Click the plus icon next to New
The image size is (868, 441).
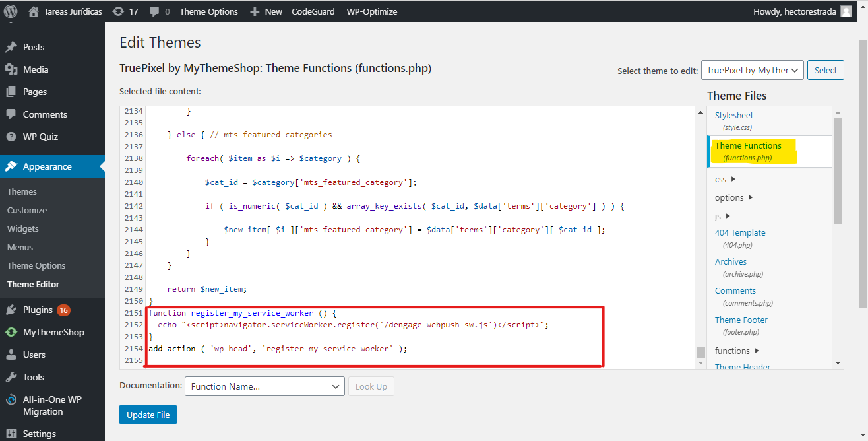[255, 11]
